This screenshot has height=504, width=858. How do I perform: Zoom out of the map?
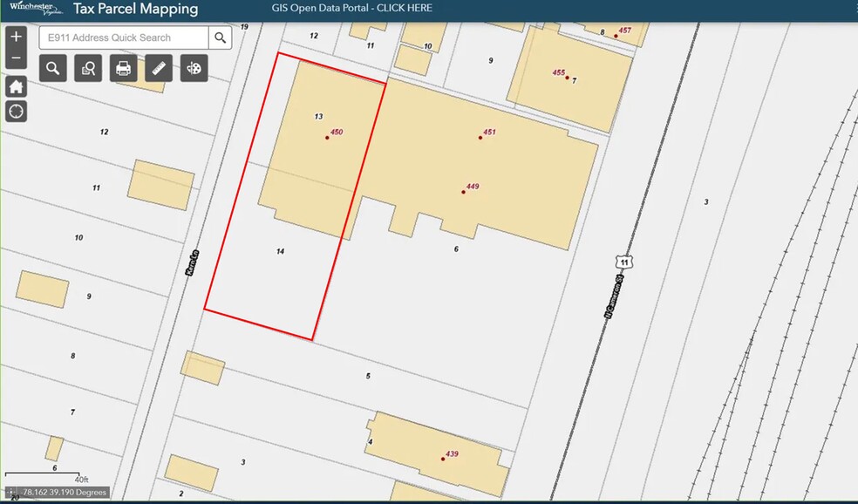click(17, 59)
